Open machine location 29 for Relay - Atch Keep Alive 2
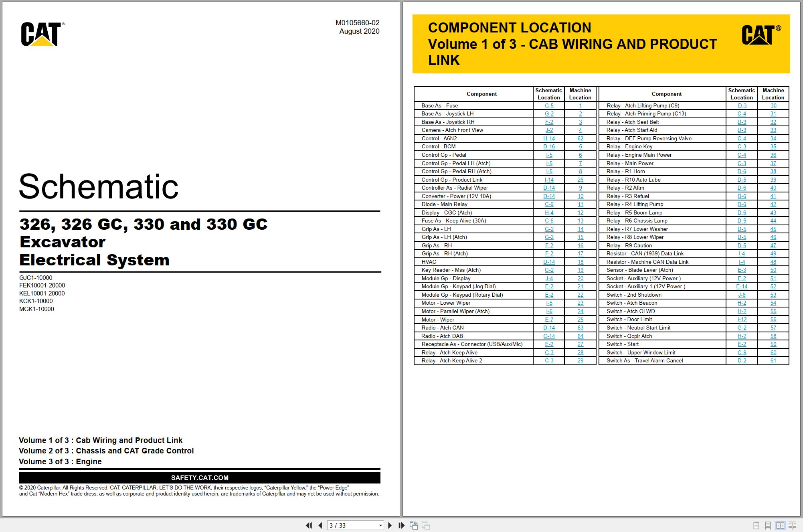The width and height of the screenshot is (803, 532). [x=580, y=361]
